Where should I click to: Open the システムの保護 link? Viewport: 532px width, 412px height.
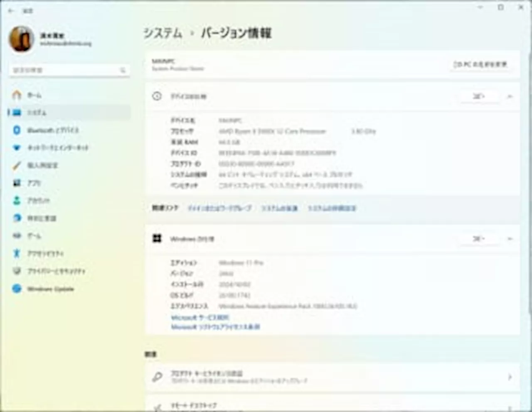(x=279, y=208)
